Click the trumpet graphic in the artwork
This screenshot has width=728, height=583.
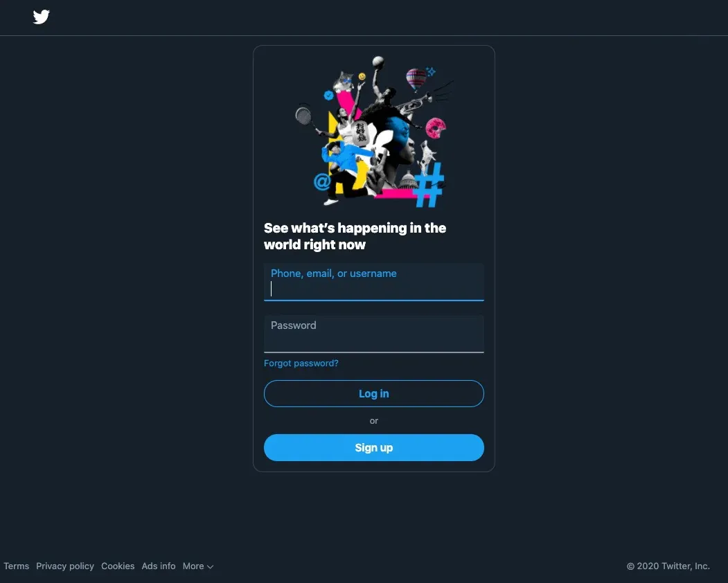click(x=412, y=105)
